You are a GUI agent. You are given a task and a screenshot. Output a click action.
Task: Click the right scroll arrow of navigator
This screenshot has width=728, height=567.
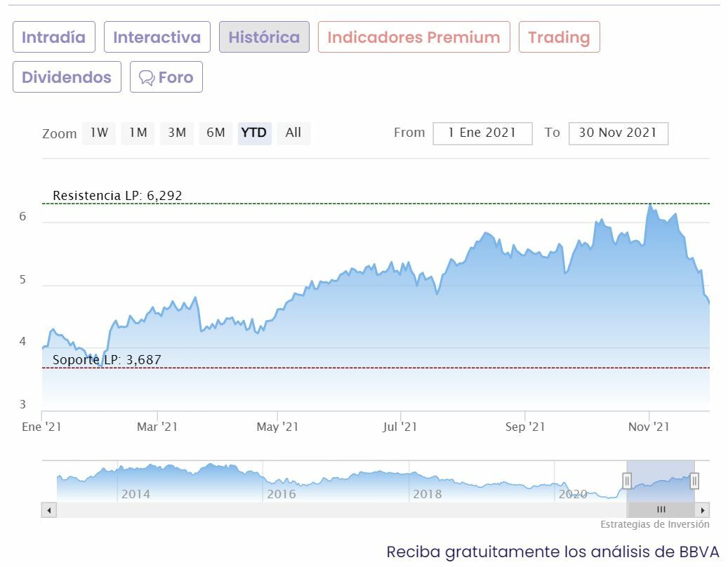click(703, 510)
